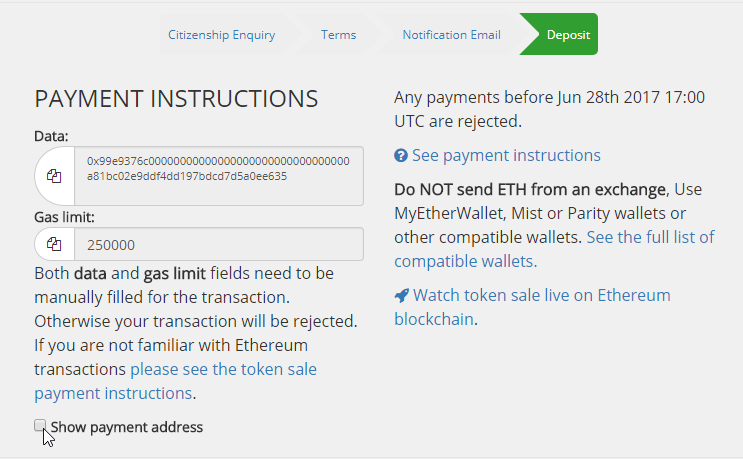The image size is (743, 459).
Task: Click the 'payment instructions' link ending the paragraph
Action: [113, 393]
